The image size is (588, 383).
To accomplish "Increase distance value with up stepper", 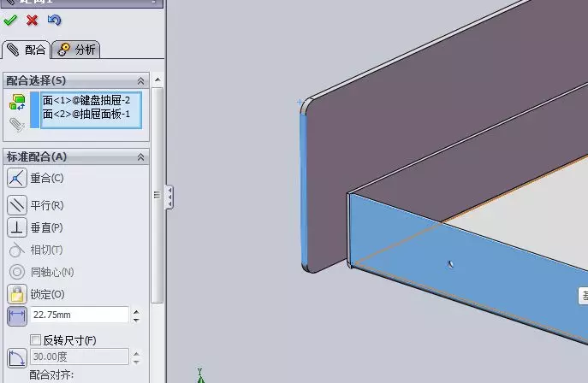I will coord(136,311).
